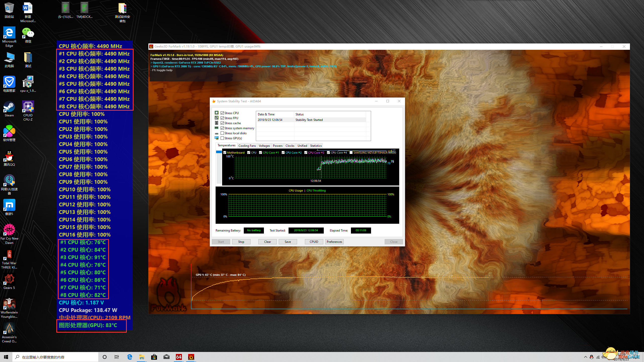Image resolution: width=644 pixels, height=362 pixels.
Task: Toggle the Motherboard temperature graph checkbox
Action: [225, 153]
